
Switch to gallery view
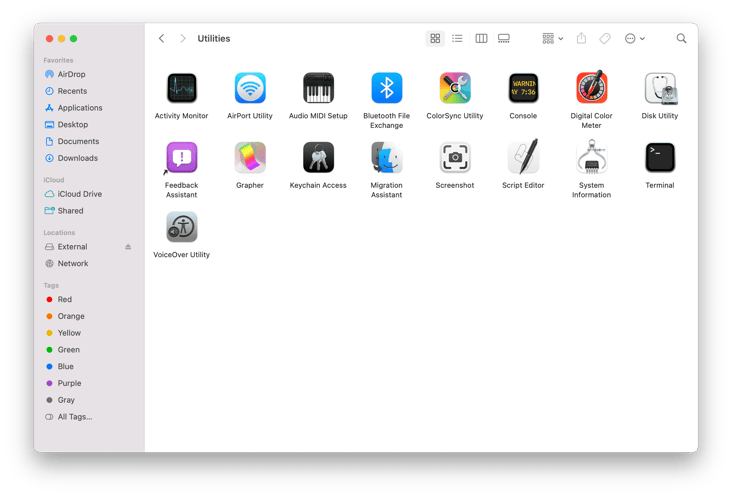[x=504, y=38]
